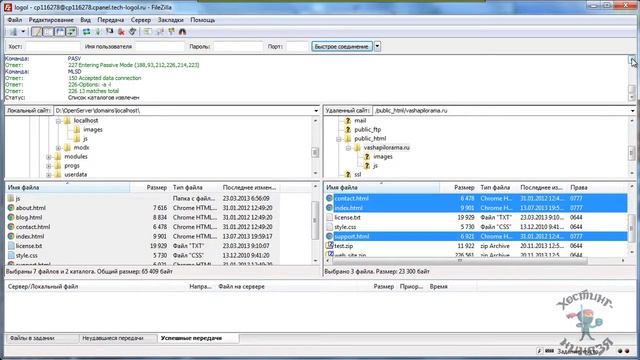Click the Хост input field
640x360 pixels.
pos(53,47)
